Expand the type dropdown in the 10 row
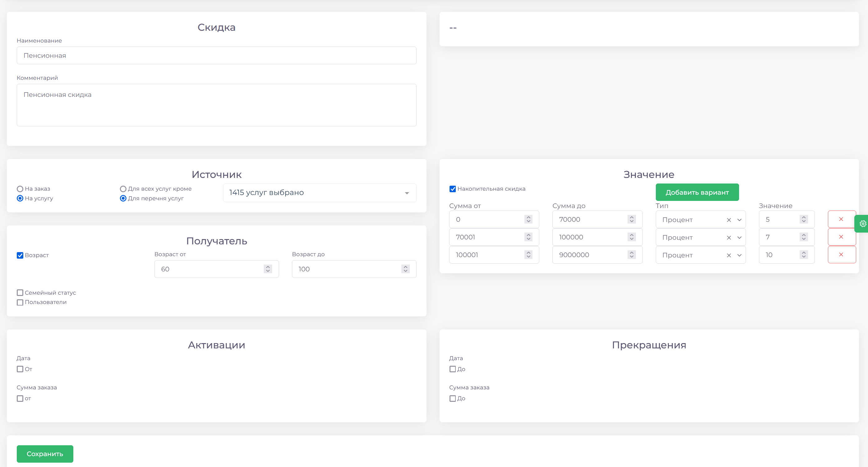Screen dimensions: 868x467 point(739,255)
